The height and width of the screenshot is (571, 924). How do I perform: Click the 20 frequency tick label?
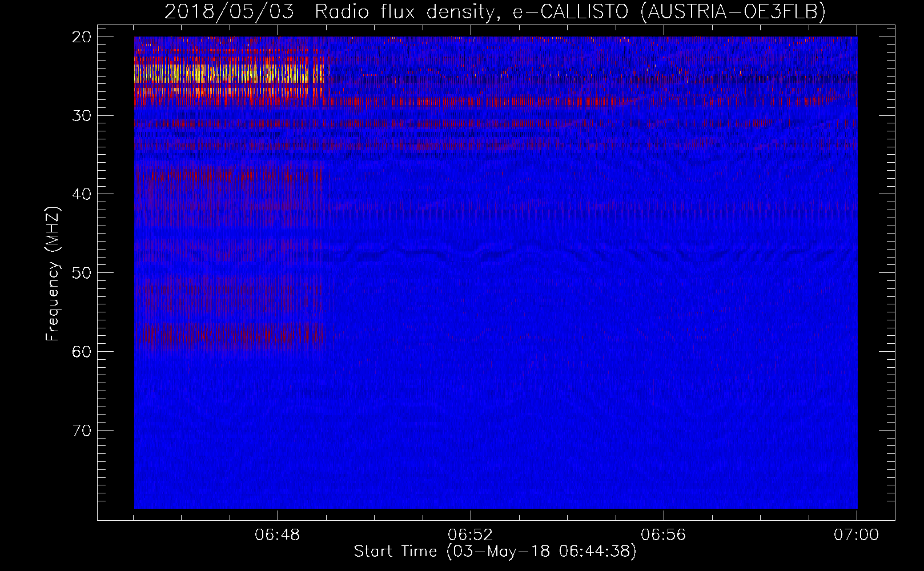point(82,37)
